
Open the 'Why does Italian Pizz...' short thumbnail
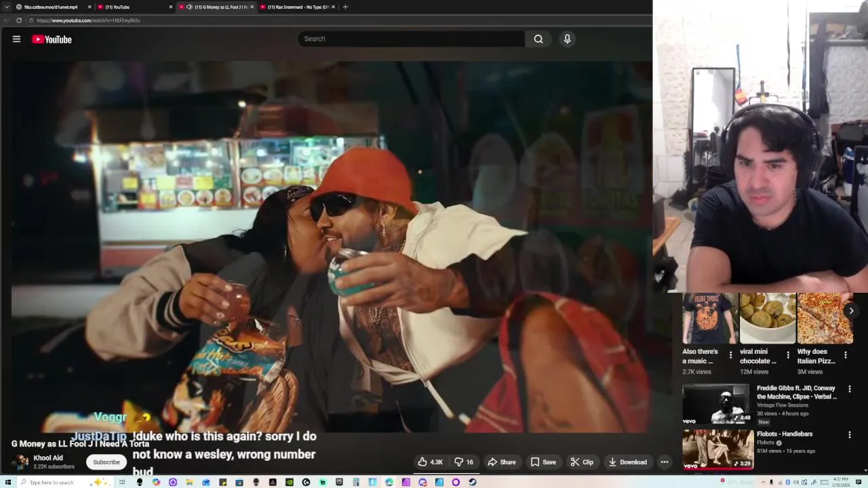825,319
